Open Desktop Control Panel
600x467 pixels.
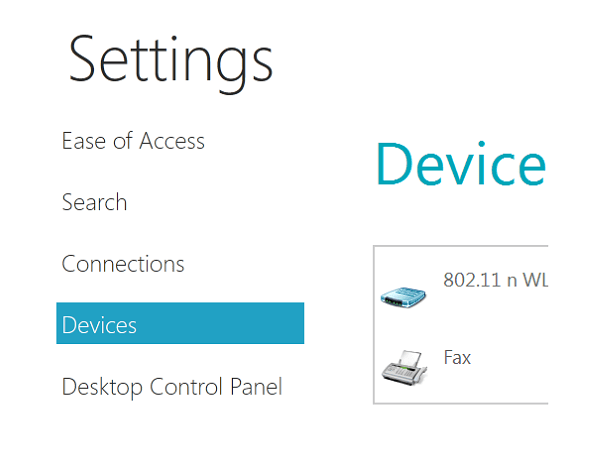click(172, 386)
